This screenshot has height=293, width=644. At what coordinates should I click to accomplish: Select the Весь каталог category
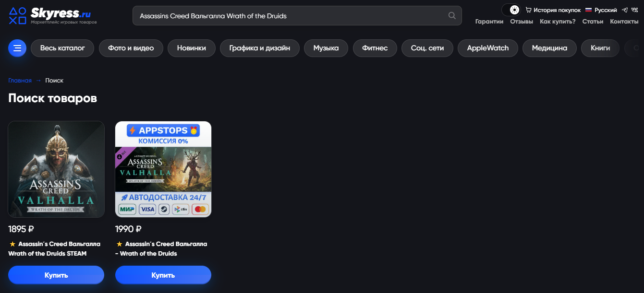coord(62,48)
